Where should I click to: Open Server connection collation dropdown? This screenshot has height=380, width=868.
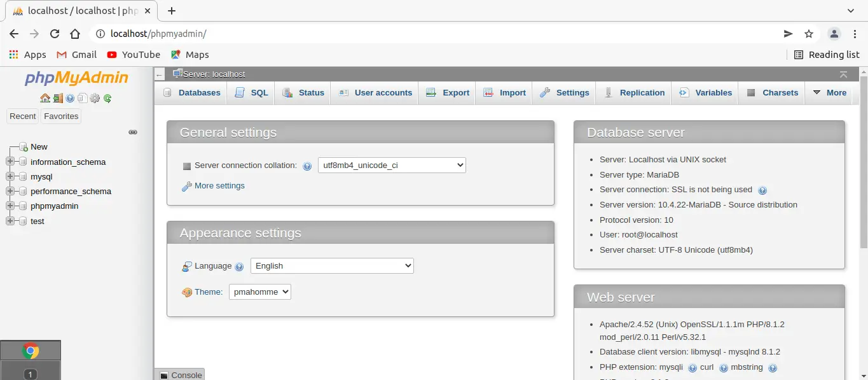[392, 165]
